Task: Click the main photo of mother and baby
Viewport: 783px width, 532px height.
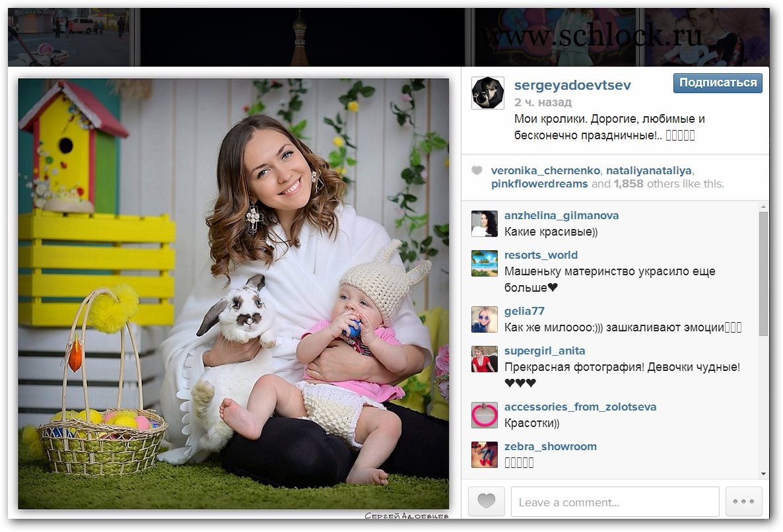Action: tap(234, 294)
